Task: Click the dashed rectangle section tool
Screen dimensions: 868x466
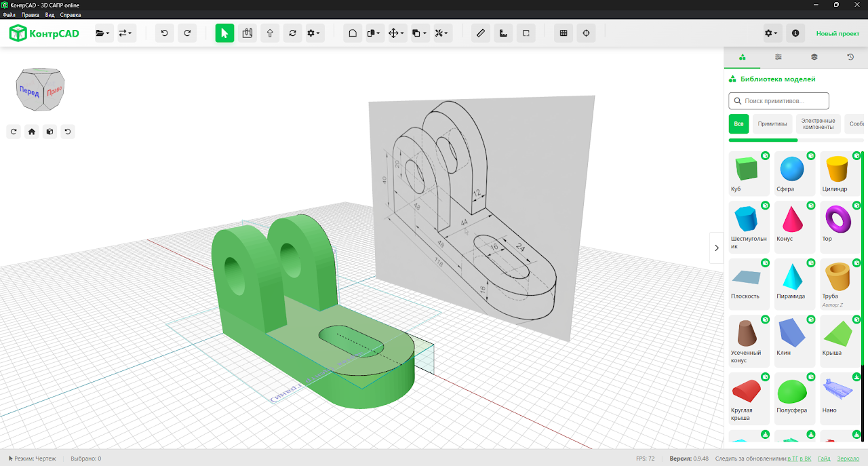Action: [x=526, y=33]
